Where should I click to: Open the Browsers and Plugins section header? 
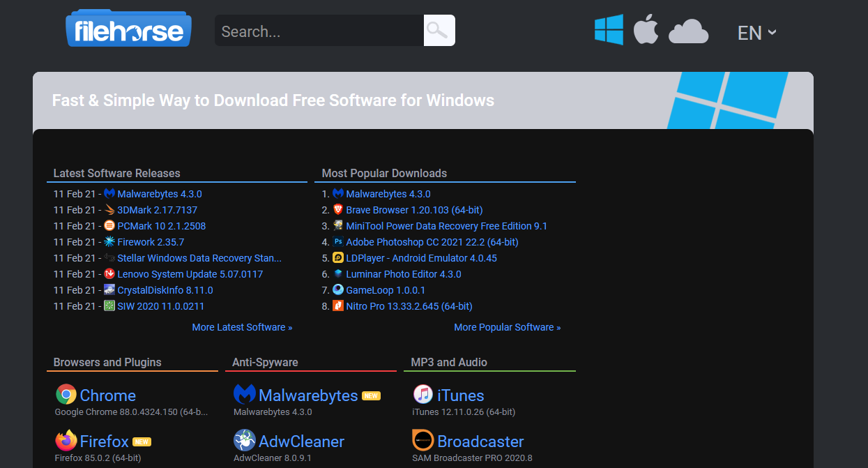107,362
